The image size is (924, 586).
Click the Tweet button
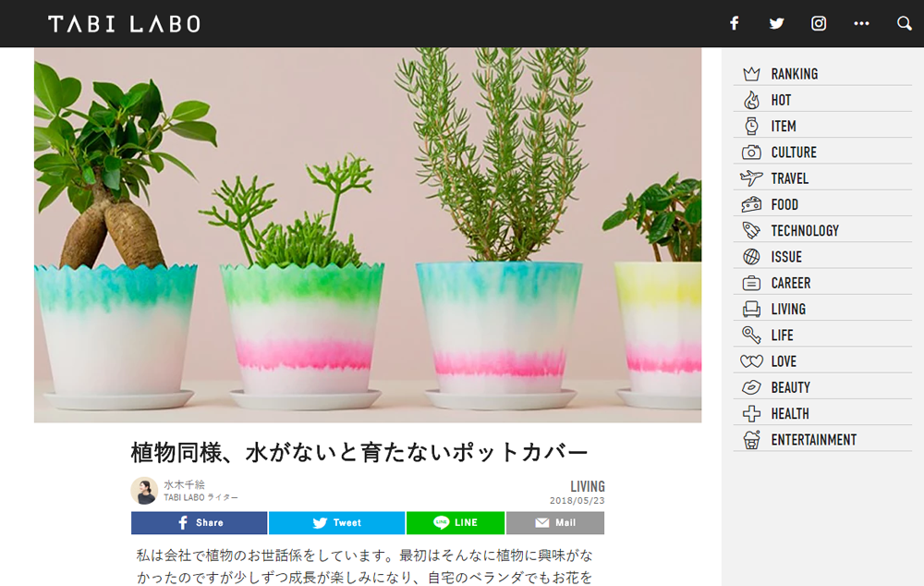pyautogui.click(x=337, y=523)
